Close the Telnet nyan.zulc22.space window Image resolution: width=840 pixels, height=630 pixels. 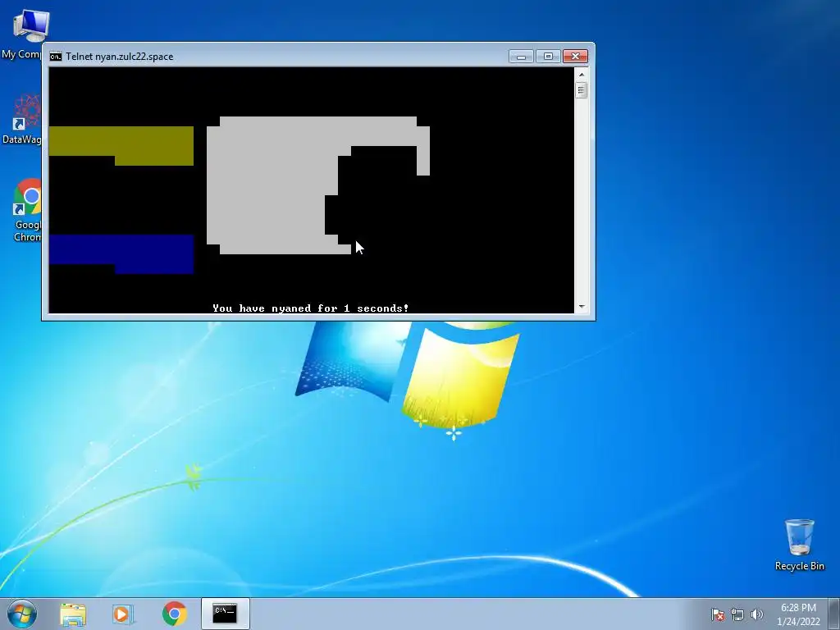pyautogui.click(x=575, y=57)
